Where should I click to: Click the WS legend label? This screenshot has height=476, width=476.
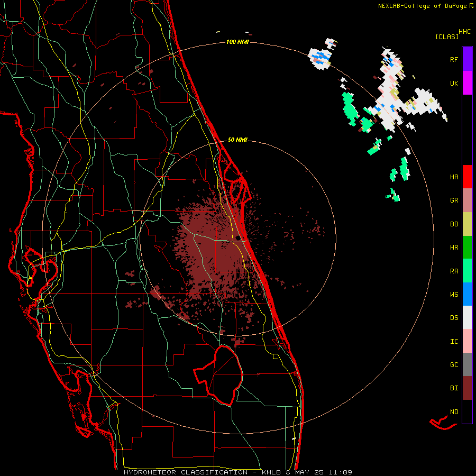pyautogui.click(x=454, y=295)
